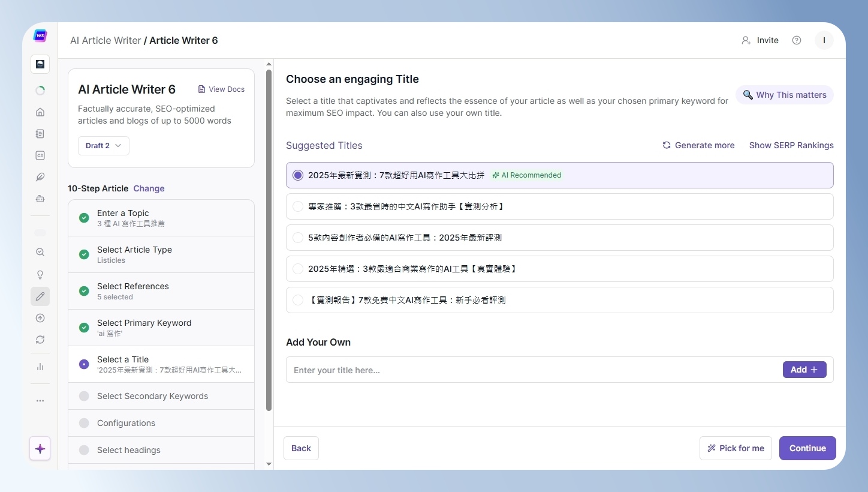This screenshot has width=868, height=492.
Task: Open the Select headings step
Action: click(161, 450)
